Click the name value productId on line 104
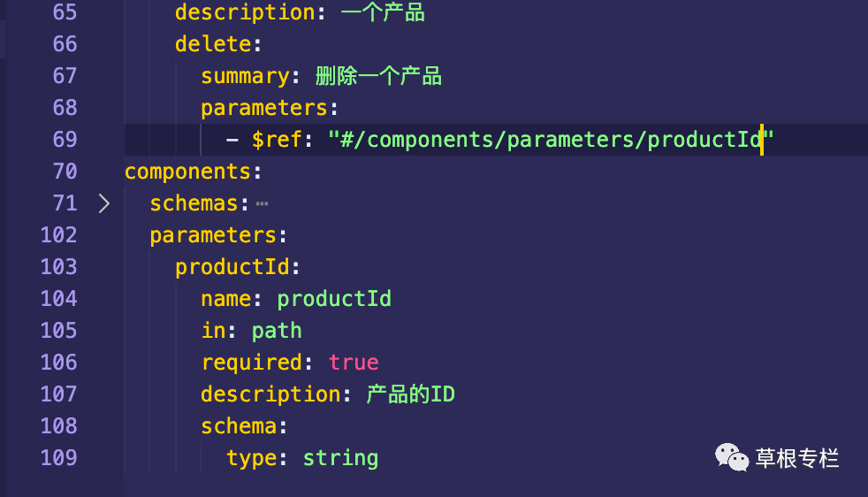Viewport: 868px width, 497px height. click(x=334, y=299)
